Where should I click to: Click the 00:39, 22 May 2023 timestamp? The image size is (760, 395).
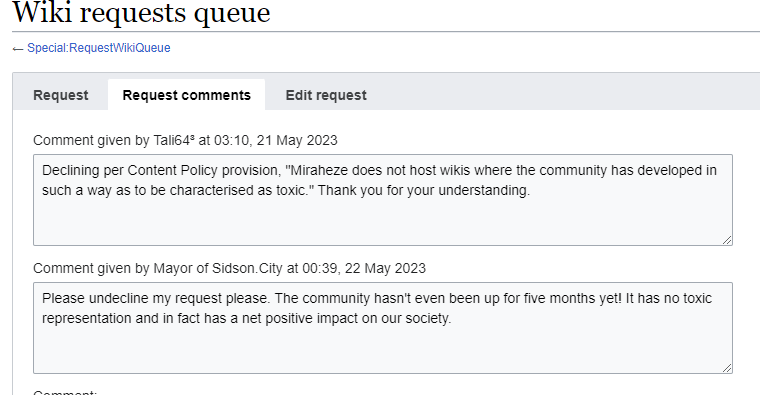coord(364,269)
